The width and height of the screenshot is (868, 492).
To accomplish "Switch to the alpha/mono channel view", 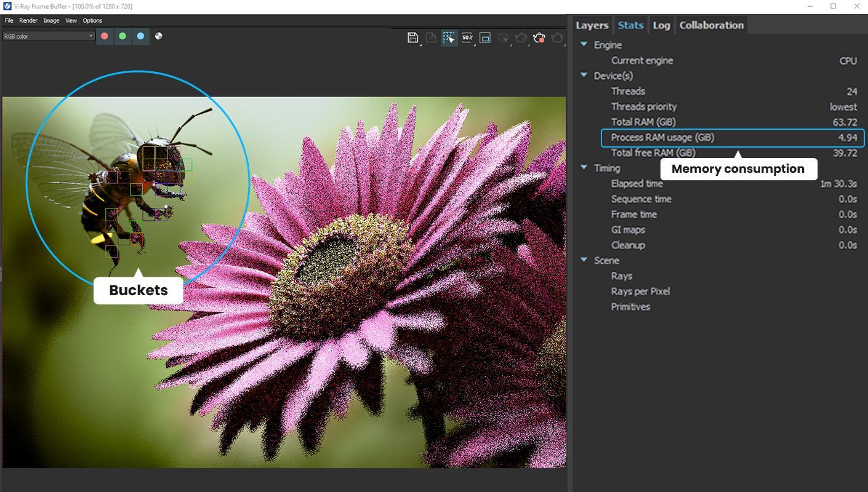I will (159, 36).
